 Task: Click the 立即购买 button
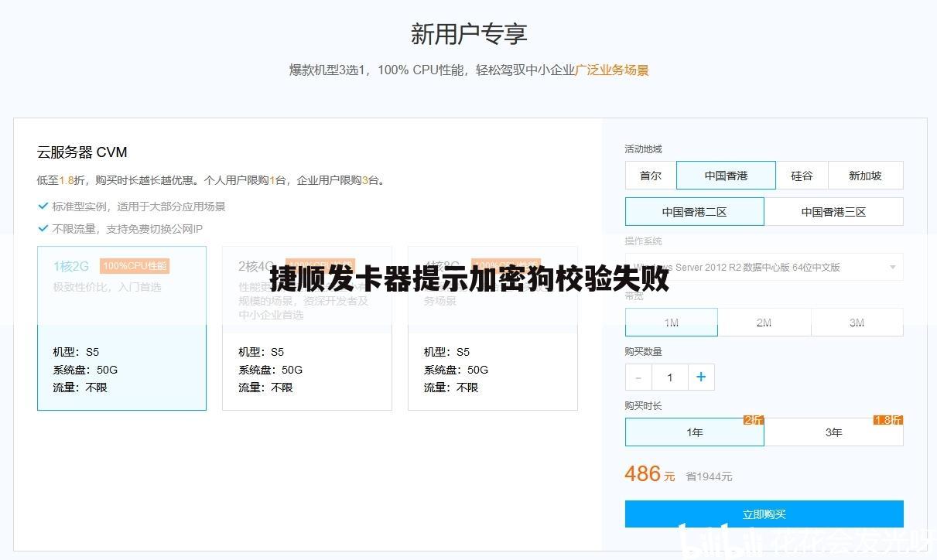pos(764,514)
